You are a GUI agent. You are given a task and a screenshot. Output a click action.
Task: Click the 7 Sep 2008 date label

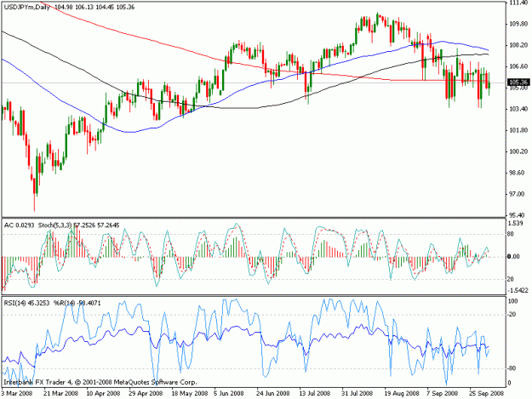coord(443,393)
